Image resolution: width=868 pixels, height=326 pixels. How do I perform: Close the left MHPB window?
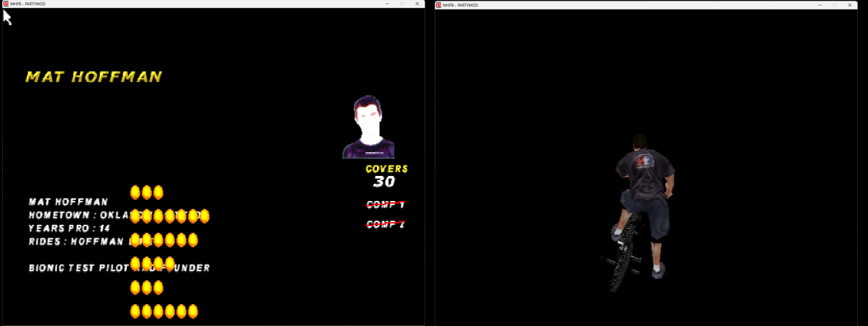coord(417,4)
